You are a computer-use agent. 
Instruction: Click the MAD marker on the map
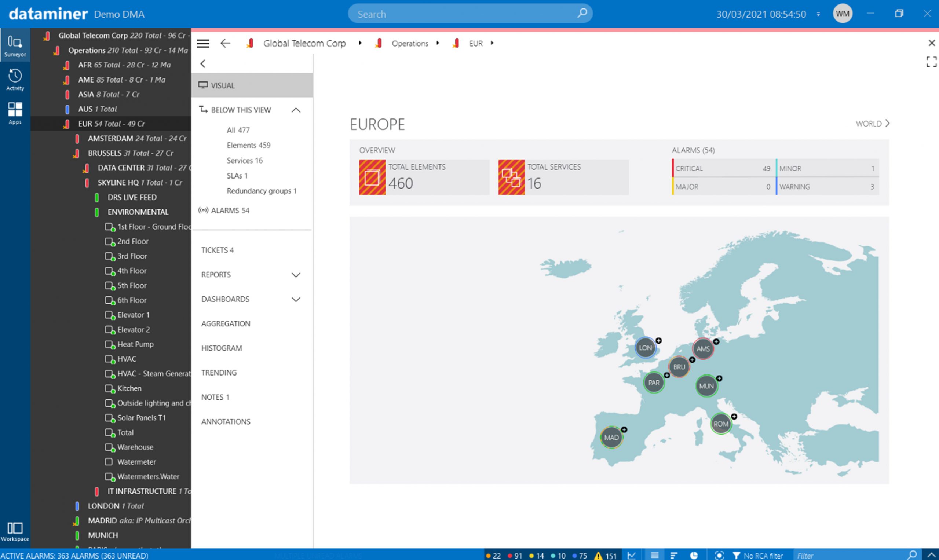click(611, 438)
